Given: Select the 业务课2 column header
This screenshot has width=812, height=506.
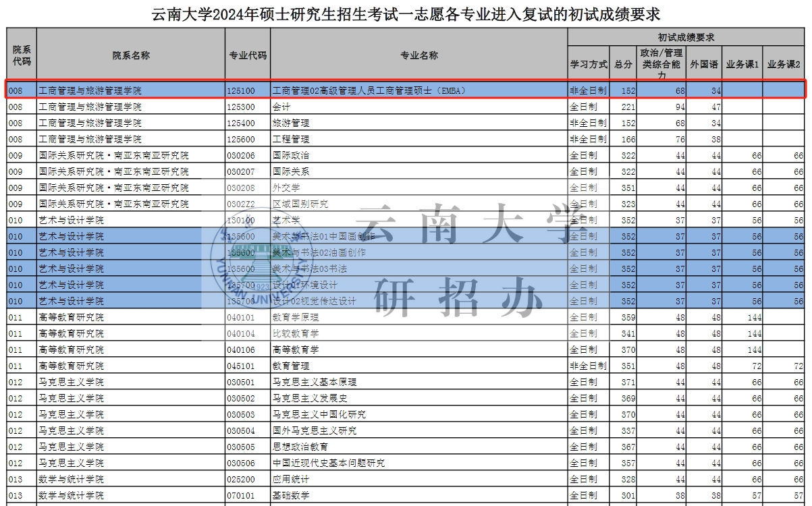Looking at the screenshot, I should 784,64.
